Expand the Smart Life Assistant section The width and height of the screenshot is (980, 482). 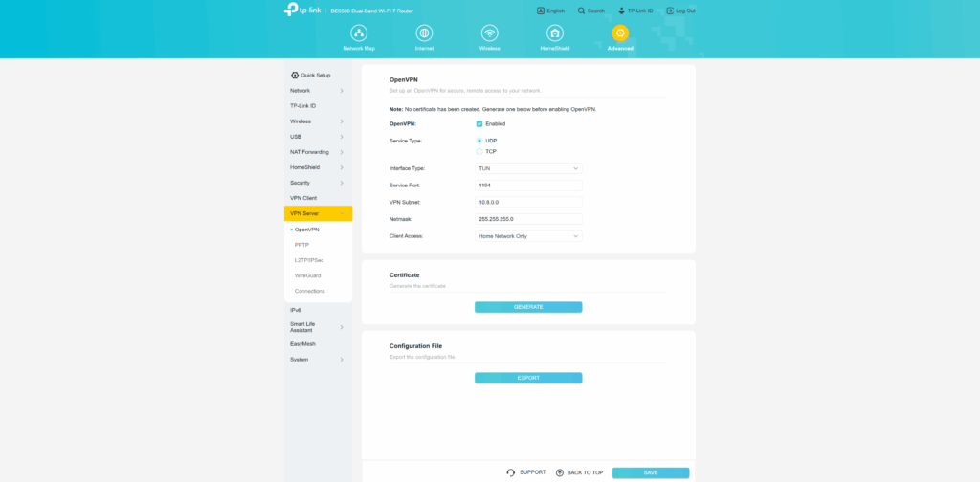pyautogui.click(x=342, y=327)
